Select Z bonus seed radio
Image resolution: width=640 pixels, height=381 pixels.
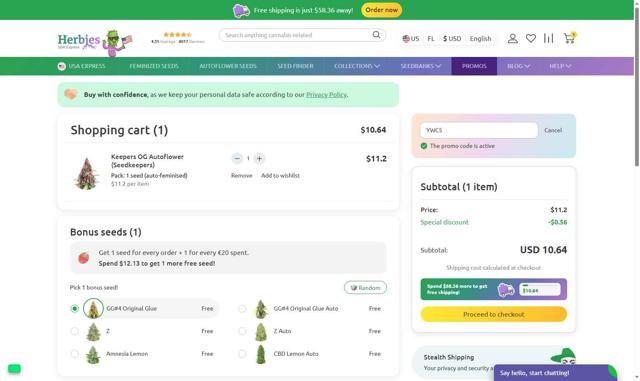(74, 331)
